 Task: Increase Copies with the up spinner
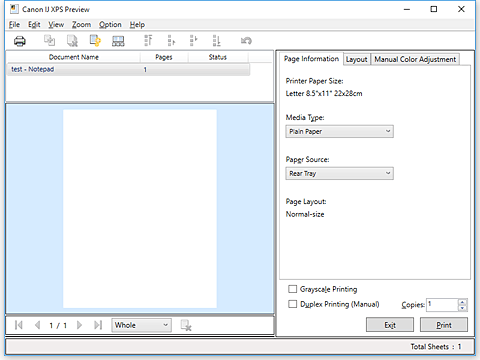click(x=462, y=302)
